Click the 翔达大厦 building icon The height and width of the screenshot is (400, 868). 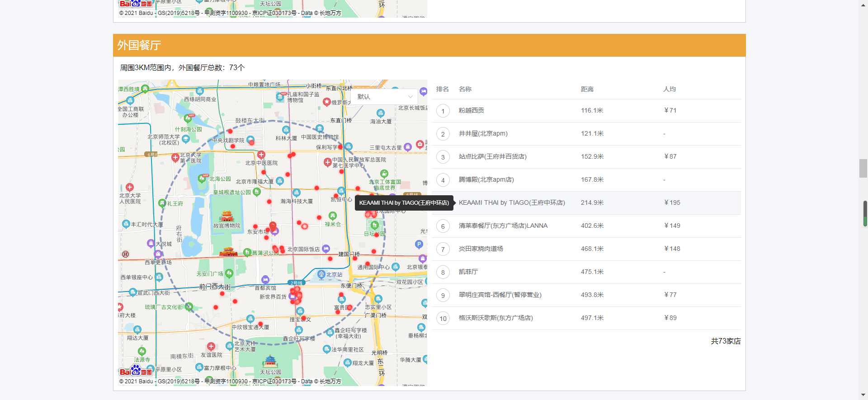[x=137, y=329]
